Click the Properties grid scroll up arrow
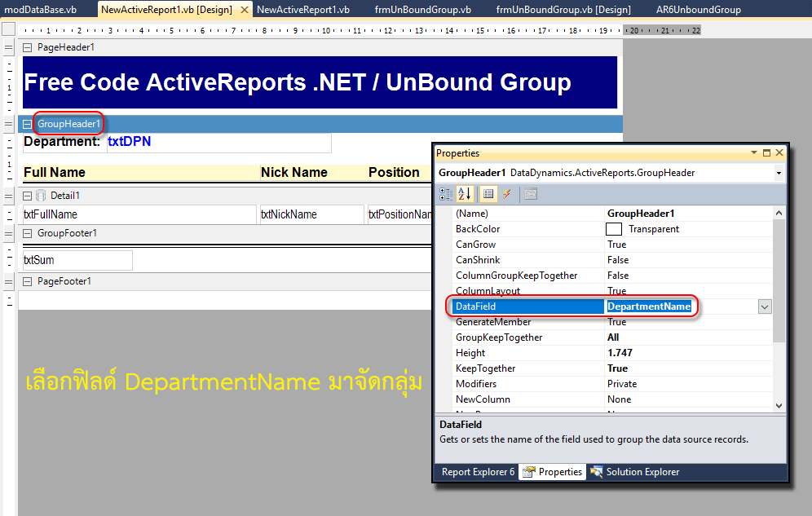The height and width of the screenshot is (516, 812). coord(779,213)
